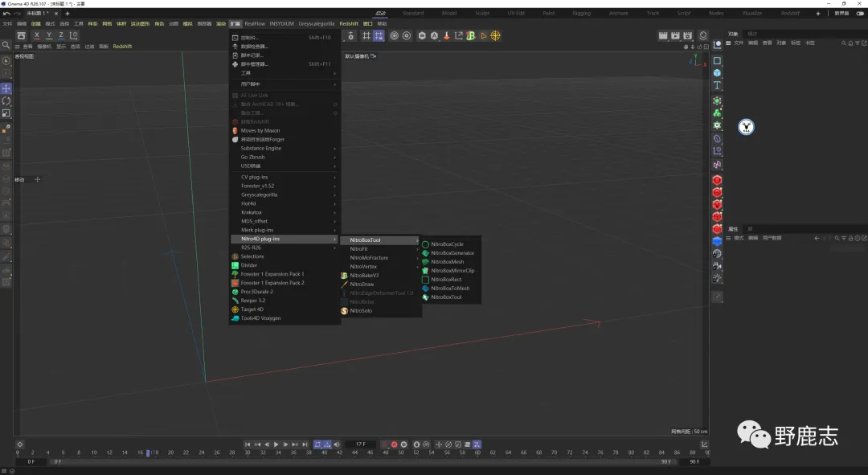Screen dimensions: 868x475
Task: Click current frame field 17 F
Action: tap(360, 444)
